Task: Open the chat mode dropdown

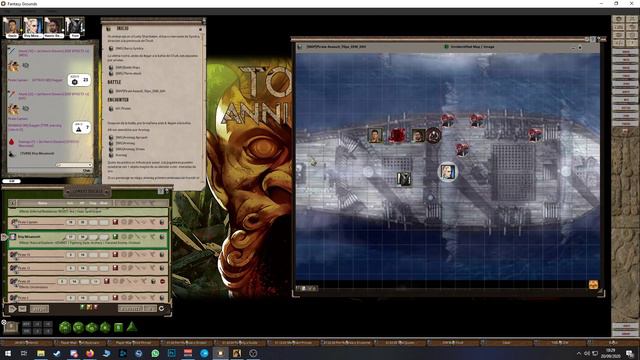Action: (74, 165)
